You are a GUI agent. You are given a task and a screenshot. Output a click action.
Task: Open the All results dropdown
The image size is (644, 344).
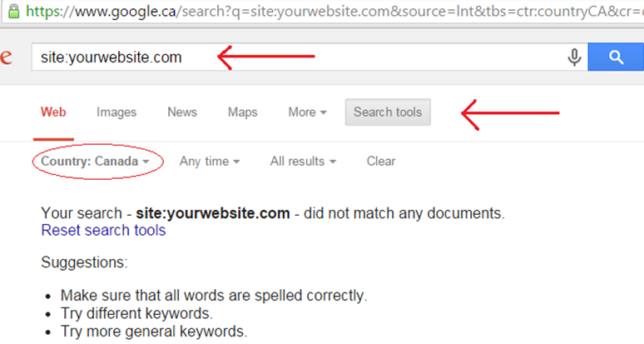303,162
